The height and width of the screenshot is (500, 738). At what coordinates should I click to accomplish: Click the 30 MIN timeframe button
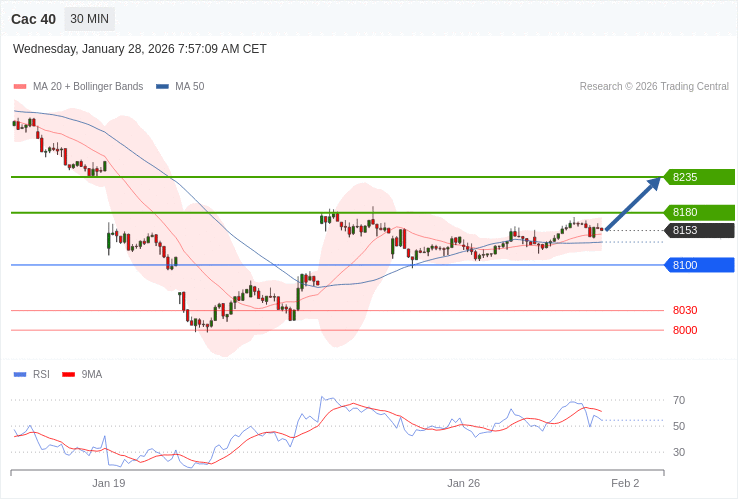pyautogui.click(x=90, y=19)
